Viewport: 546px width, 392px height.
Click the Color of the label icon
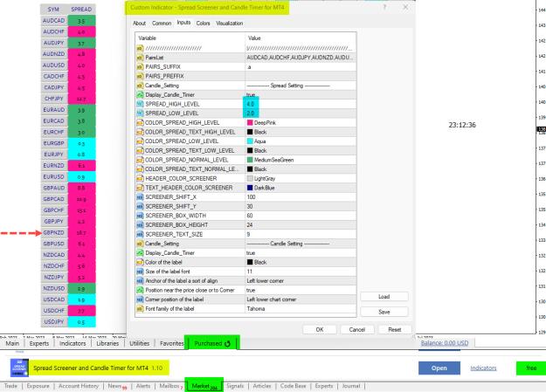click(140, 262)
